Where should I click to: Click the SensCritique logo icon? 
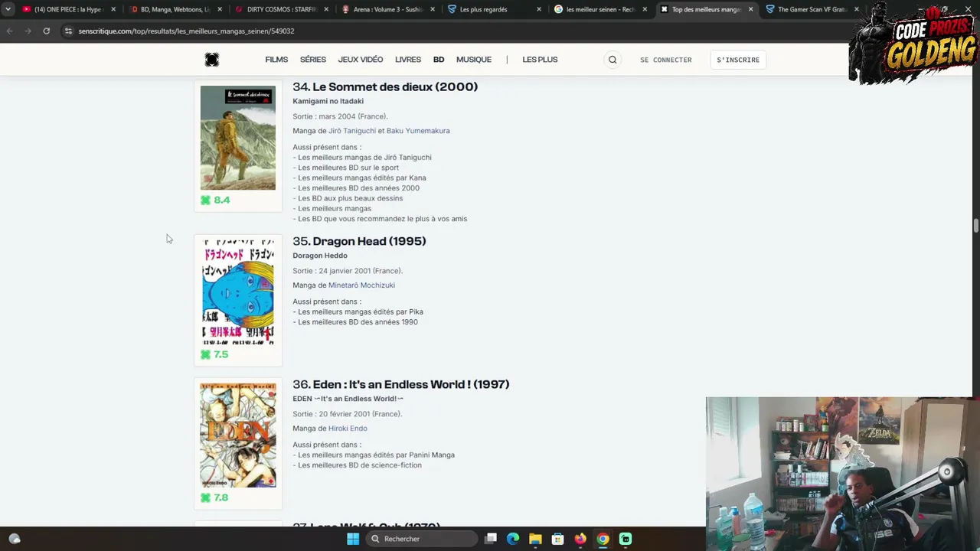[x=212, y=60]
